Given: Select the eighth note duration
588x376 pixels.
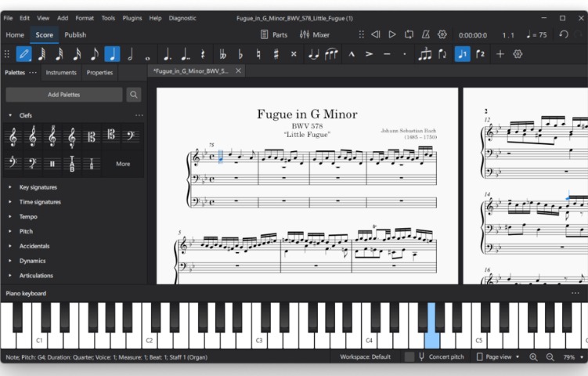Looking at the screenshot, I should [x=95, y=54].
